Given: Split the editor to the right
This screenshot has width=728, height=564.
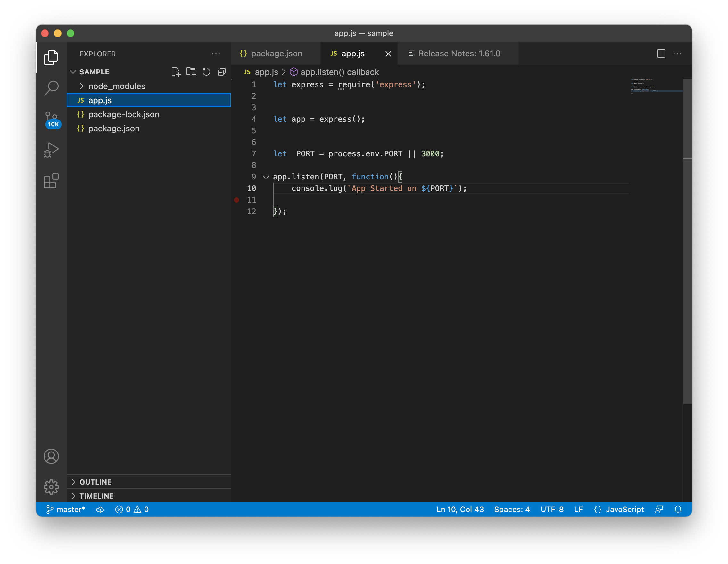Looking at the screenshot, I should point(661,54).
